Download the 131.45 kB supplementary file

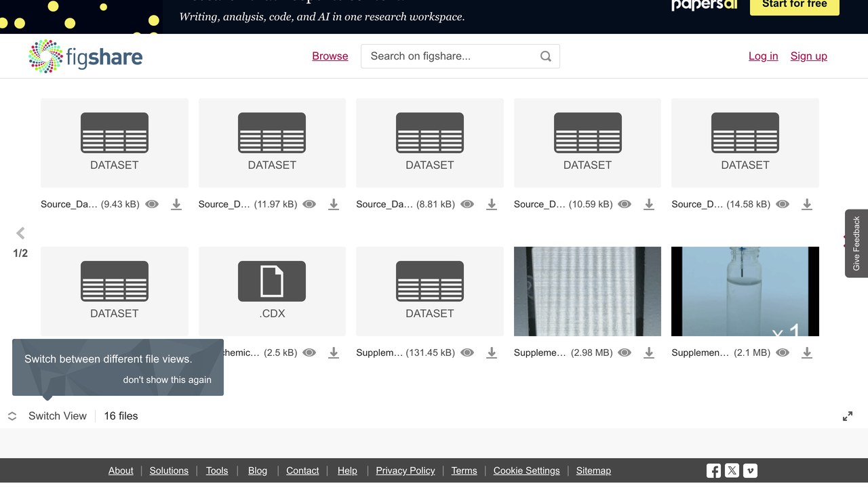click(x=492, y=352)
